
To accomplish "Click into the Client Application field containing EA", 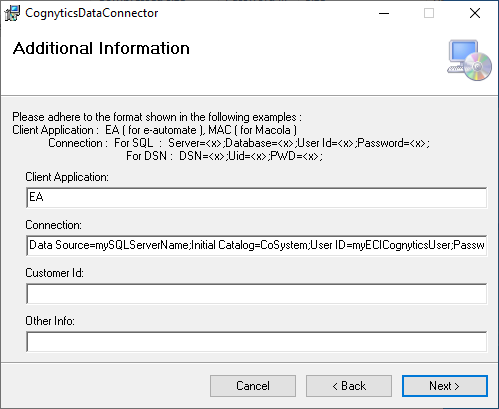I will click(x=256, y=198).
